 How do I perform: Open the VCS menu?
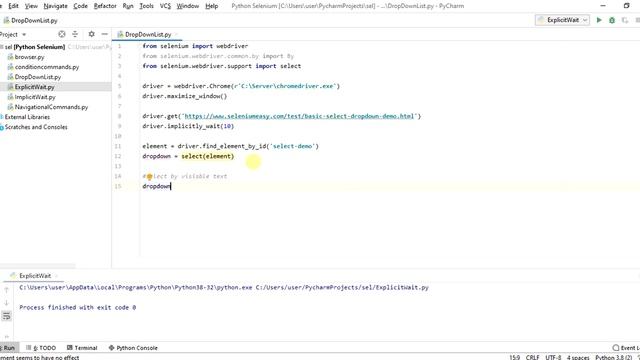(165, 6)
